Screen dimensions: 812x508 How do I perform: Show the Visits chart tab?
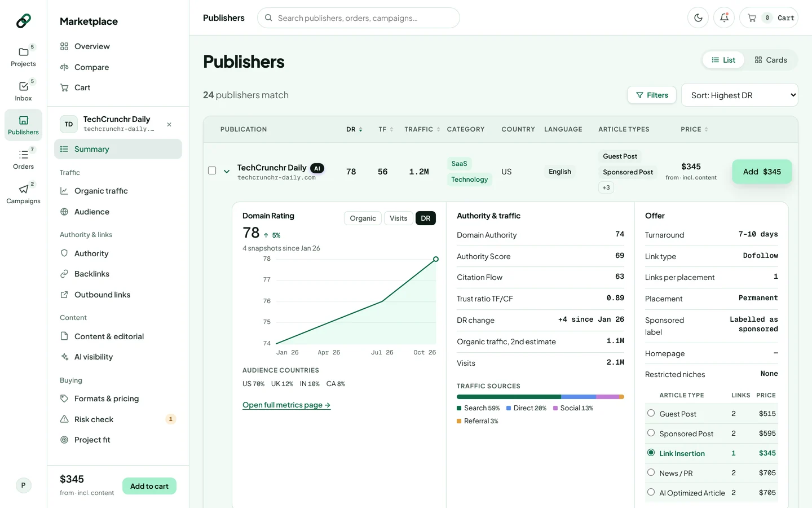(x=398, y=218)
